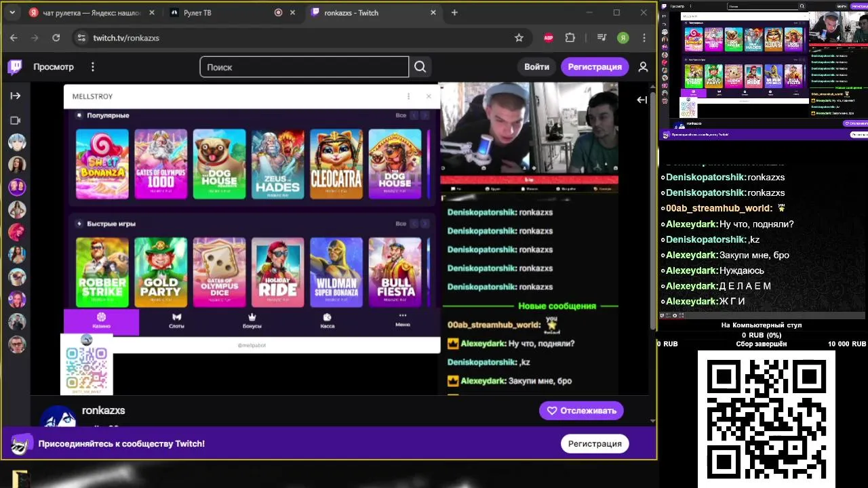Open the 'Просмотр' browse page
The width and height of the screenshot is (868, 488).
pos(54,66)
